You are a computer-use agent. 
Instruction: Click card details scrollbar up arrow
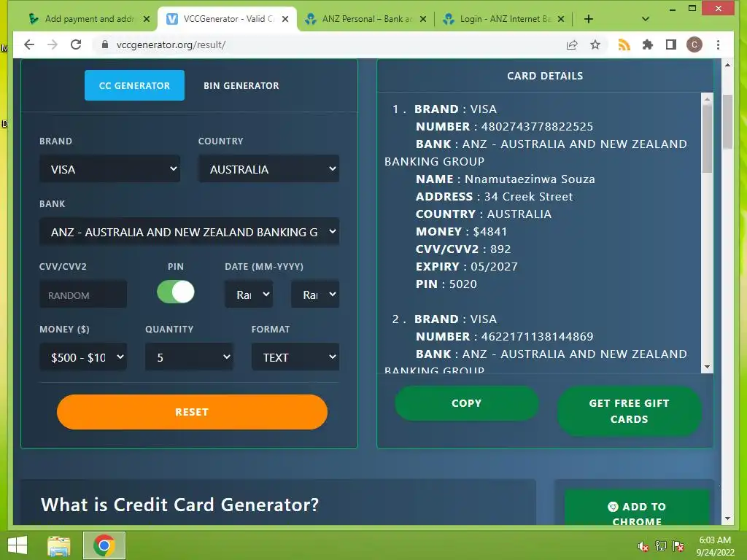pyautogui.click(x=707, y=99)
